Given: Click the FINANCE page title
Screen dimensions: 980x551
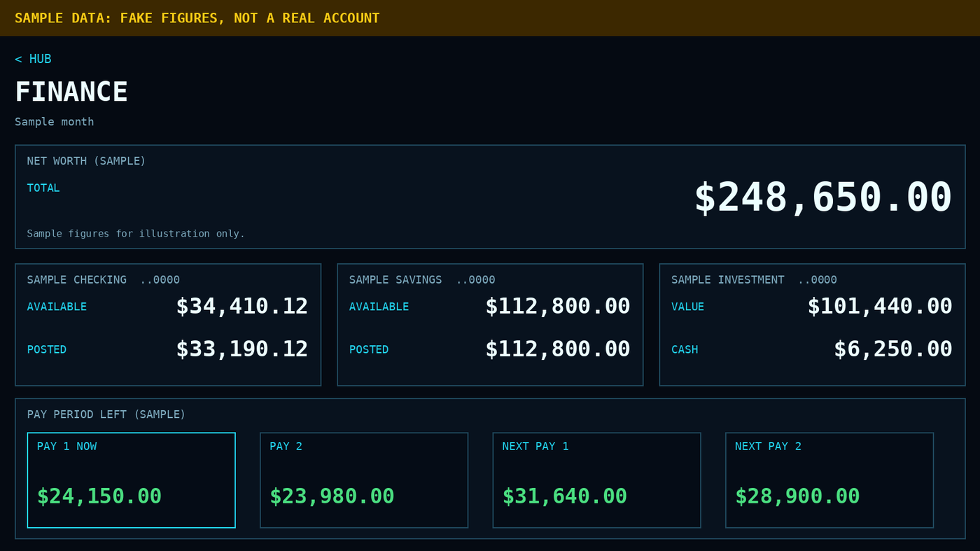Looking at the screenshot, I should 71,92.
